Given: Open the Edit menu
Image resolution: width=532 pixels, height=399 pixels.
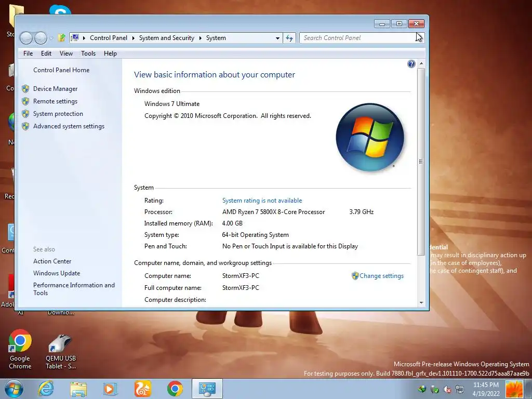Looking at the screenshot, I should click(x=46, y=54).
